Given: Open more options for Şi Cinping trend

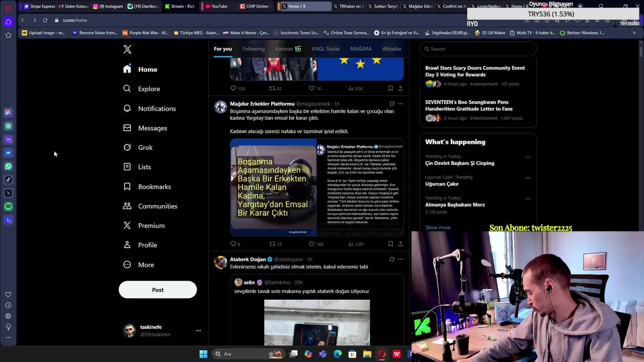Looking at the screenshot, I should (528, 157).
